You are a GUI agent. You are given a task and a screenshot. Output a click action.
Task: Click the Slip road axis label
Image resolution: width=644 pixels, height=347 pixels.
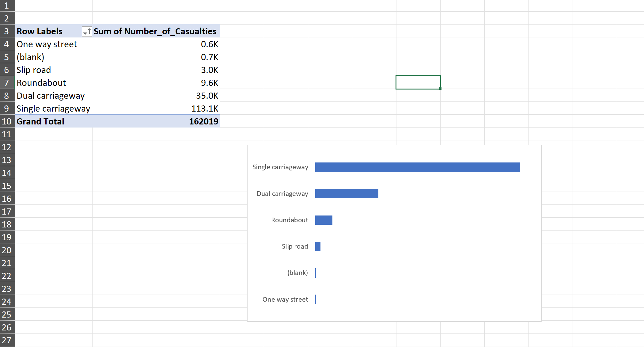click(295, 246)
